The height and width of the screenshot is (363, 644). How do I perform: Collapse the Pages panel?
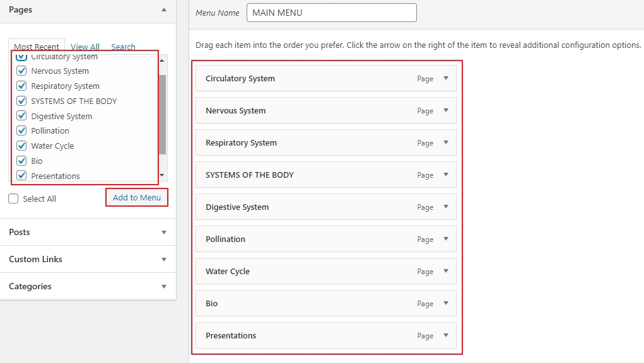(164, 9)
